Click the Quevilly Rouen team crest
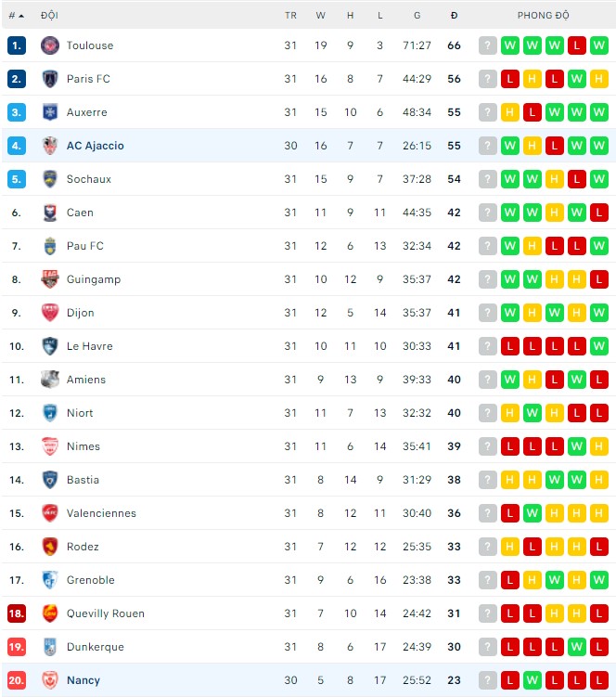 coord(50,613)
